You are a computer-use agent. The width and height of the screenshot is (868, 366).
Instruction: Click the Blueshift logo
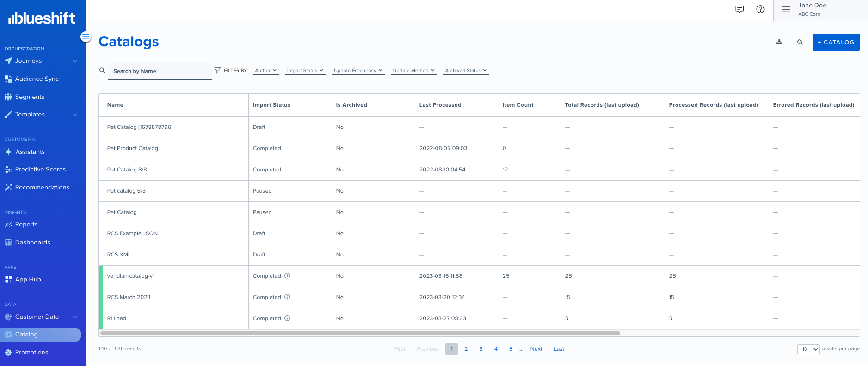[x=42, y=18]
